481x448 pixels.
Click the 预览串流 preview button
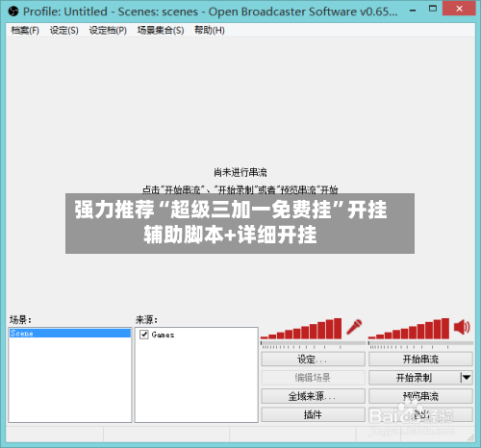(420, 396)
